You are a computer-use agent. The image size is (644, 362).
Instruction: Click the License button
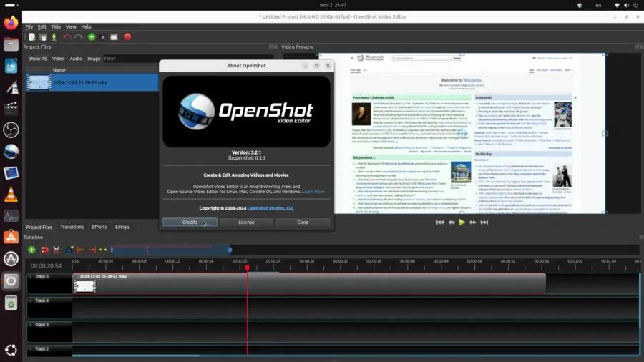point(246,222)
